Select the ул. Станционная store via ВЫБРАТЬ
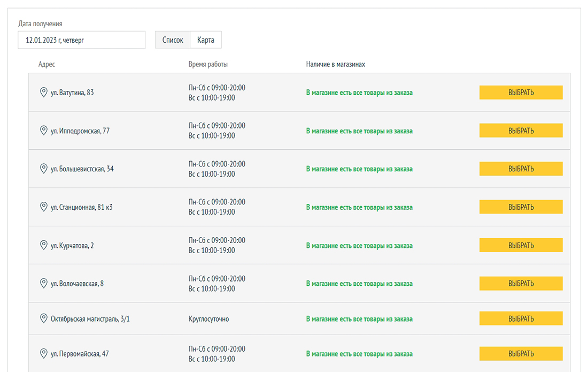588x372 pixels. coord(521,207)
